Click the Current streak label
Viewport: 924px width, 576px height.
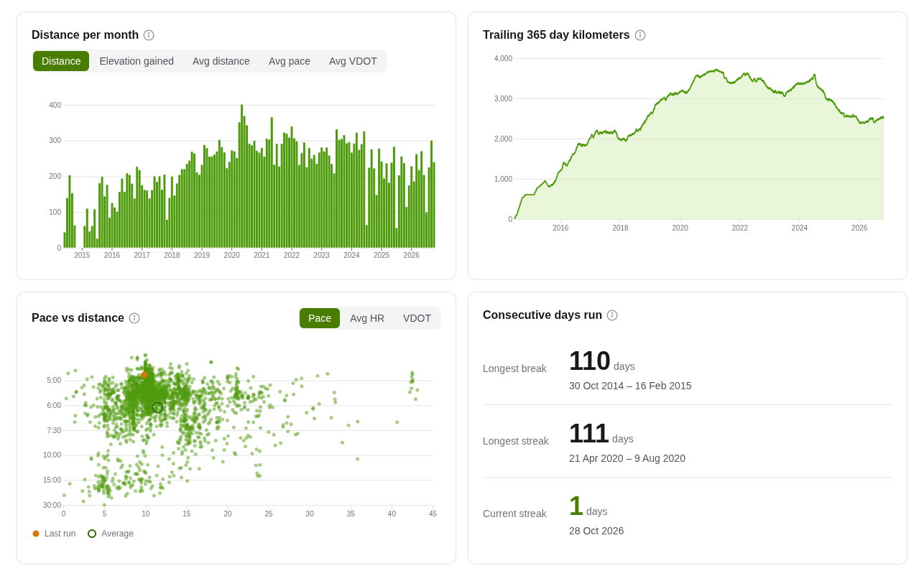coord(514,514)
